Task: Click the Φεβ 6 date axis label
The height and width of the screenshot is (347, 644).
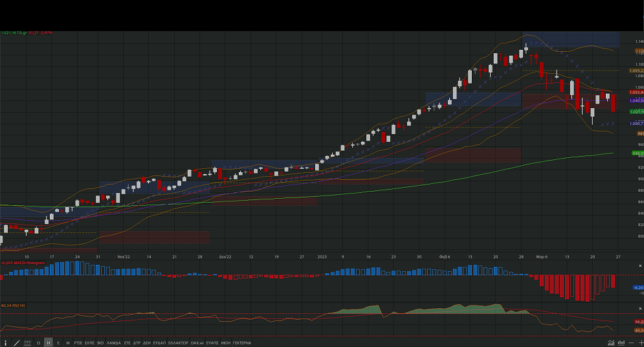Action: [445, 256]
